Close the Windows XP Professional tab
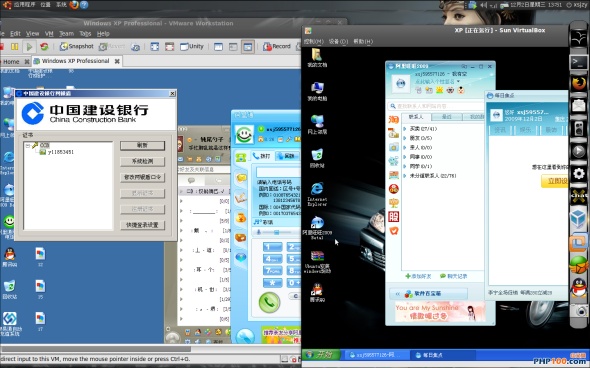This screenshot has height=368, width=590. (x=117, y=61)
